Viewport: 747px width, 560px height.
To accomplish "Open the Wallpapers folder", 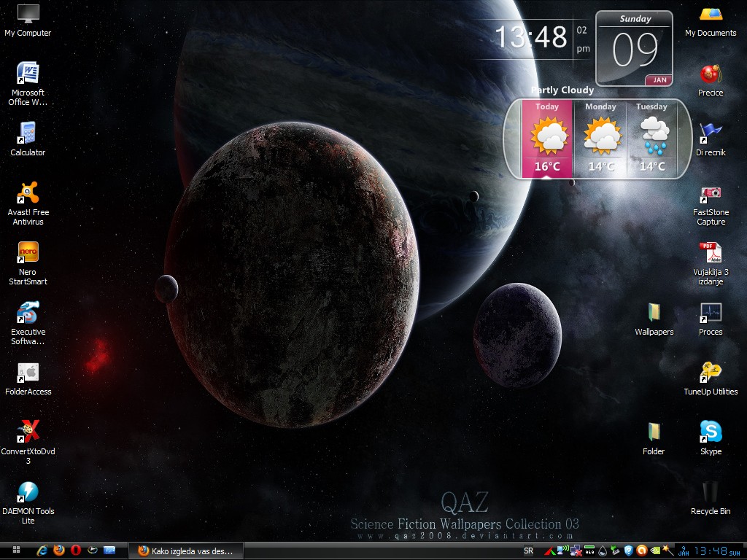I will pos(654,320).
